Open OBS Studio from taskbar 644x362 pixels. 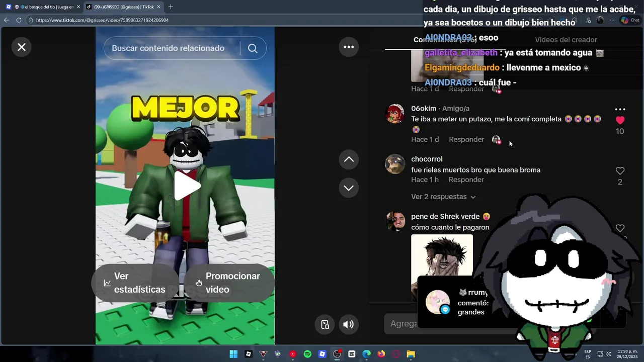tap(337, 354)
